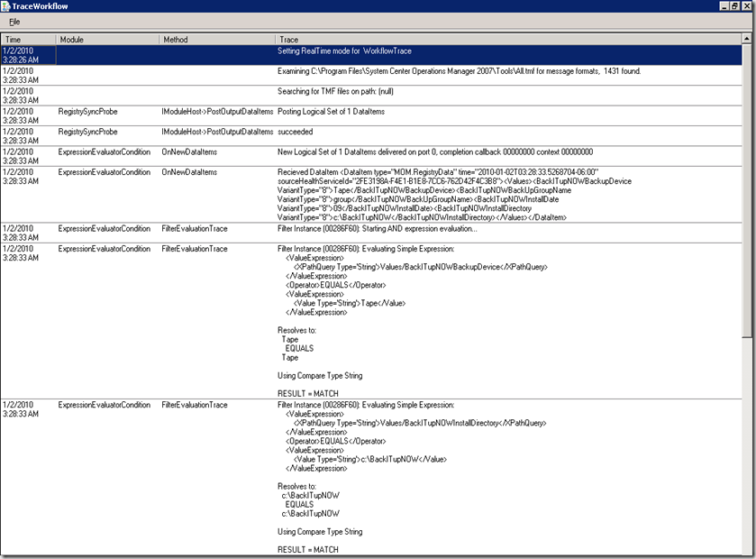Select 'Starting AND expression evaluation' trace row
The width and height of the screenshot is (756, 559).
371,233
